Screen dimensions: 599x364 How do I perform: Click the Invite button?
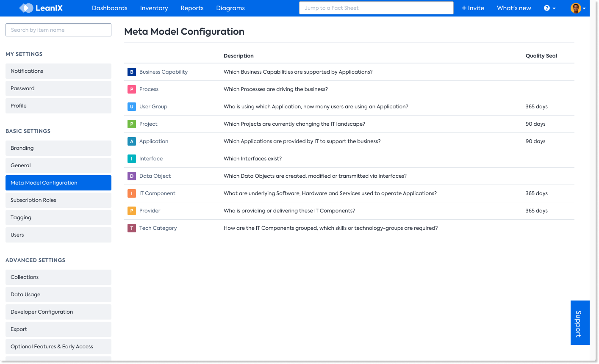coord(473,8)
